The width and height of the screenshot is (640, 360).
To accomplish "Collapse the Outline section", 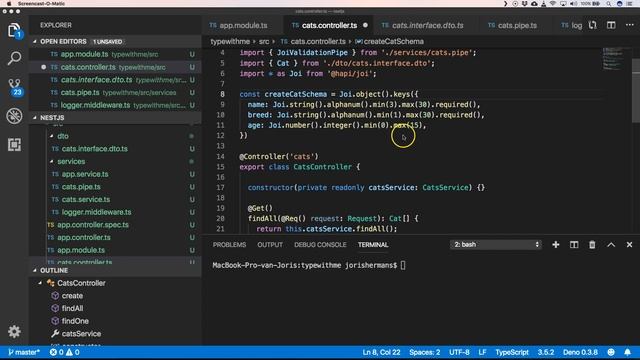I will pyautogui.click(x=35, y=270).
